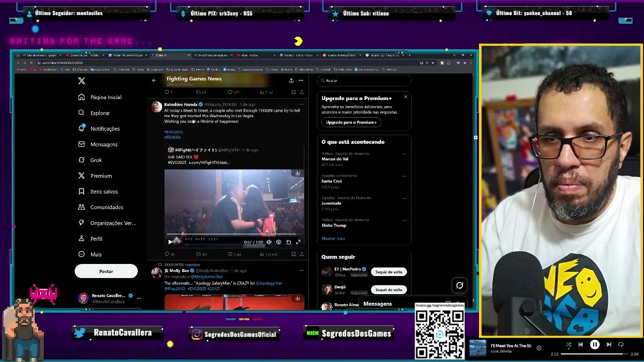Image resolution: width=644 pixels, height=362 pixels.
Task: Bookmark Katsuhiro Harada's post
Action: click(293, 254)
